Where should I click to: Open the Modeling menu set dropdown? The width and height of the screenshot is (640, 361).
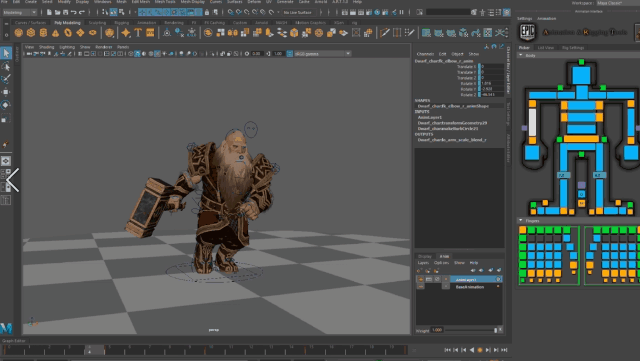pos(20,12)
